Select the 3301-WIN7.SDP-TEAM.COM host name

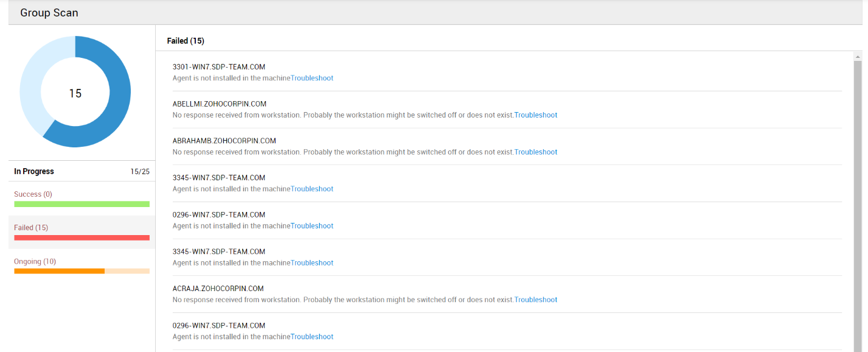218,67
